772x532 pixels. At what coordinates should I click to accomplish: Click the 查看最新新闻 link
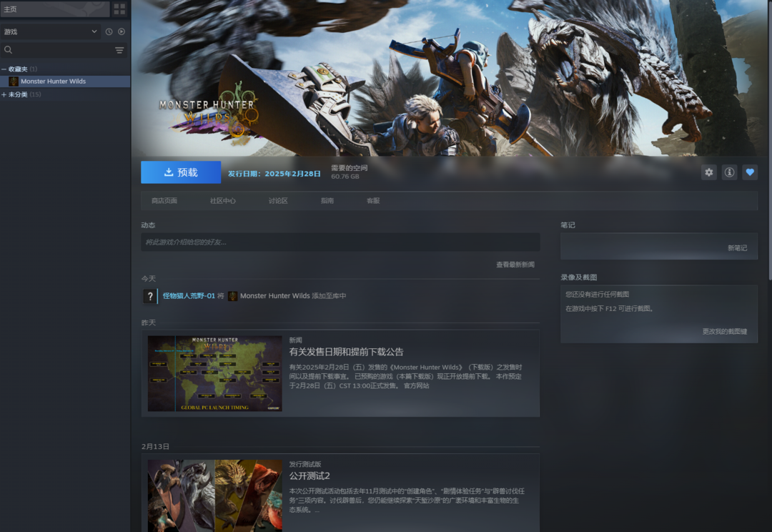pos(515,265)
